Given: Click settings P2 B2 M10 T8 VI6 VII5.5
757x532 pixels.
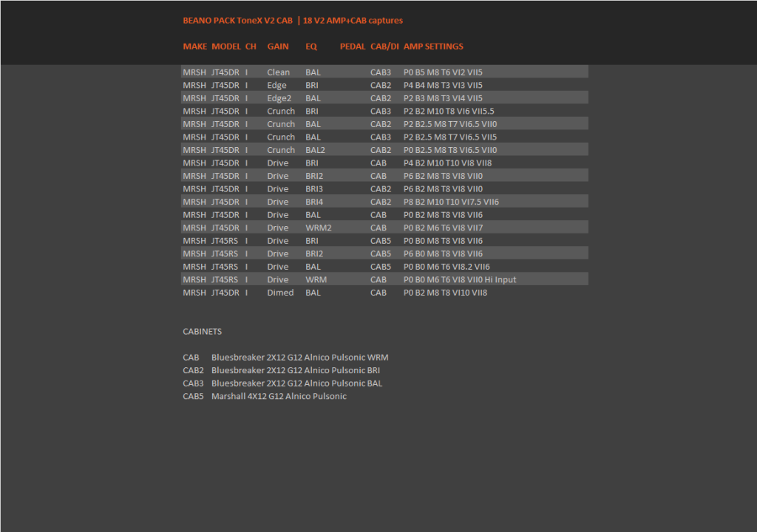Looking at the screenshot, I should coord(449,111).
